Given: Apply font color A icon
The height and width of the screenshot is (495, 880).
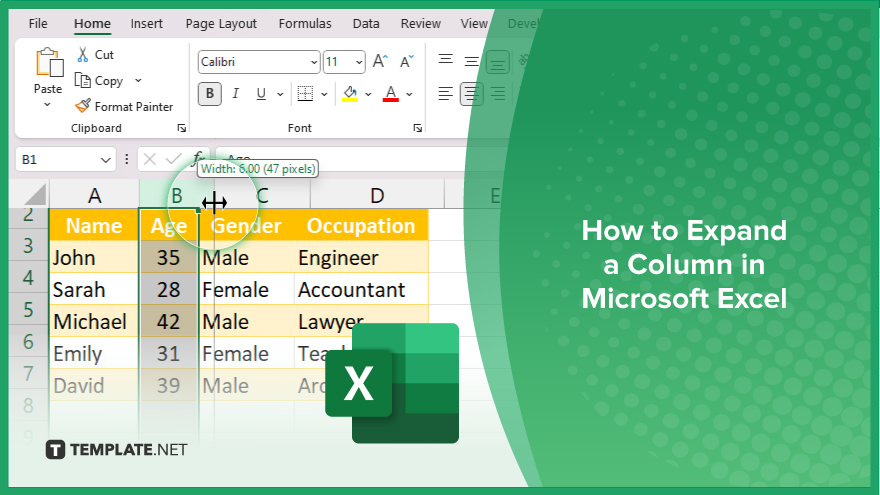Looking at the screenshot, I should [x=391, y=94].
